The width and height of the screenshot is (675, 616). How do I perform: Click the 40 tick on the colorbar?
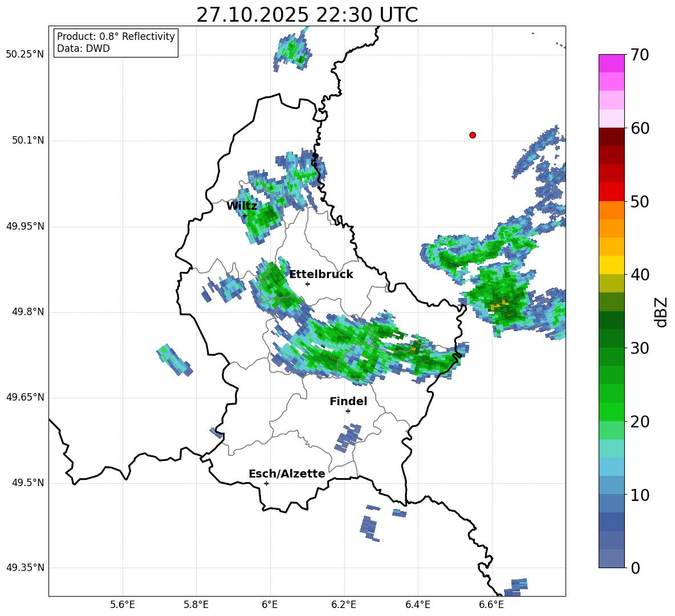click(640, 275)
